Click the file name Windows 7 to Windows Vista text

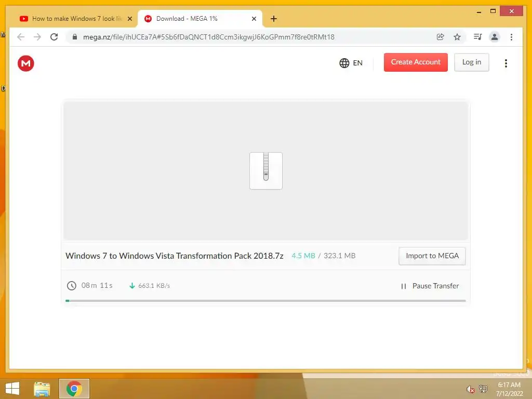[x=175, y=256]
